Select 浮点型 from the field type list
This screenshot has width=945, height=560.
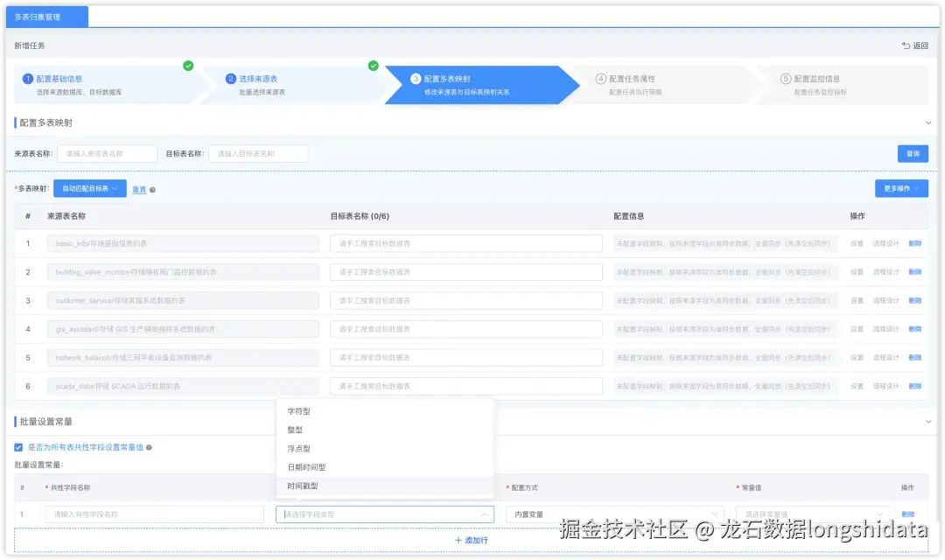(x=384, y=449)
